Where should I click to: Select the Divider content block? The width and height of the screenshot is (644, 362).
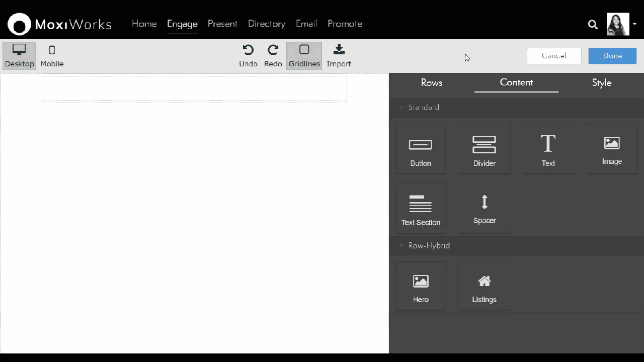coord(484,149)
